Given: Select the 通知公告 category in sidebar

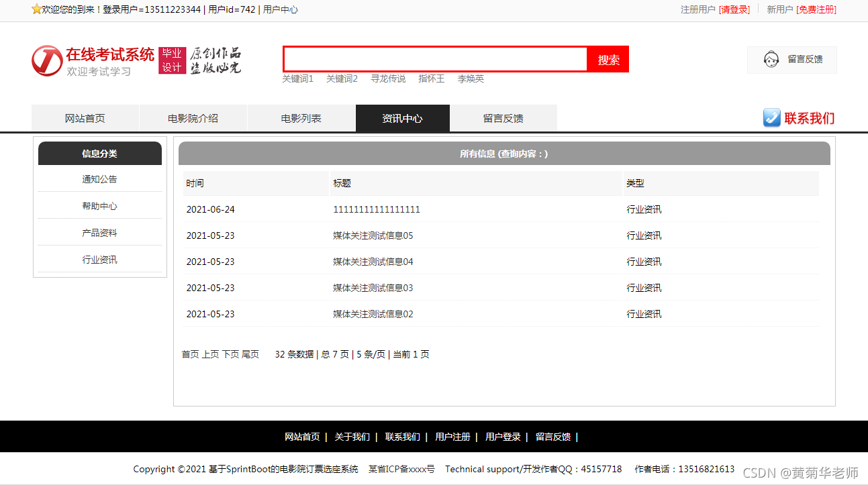Looking at the screenshot, I should coord(99,179).
